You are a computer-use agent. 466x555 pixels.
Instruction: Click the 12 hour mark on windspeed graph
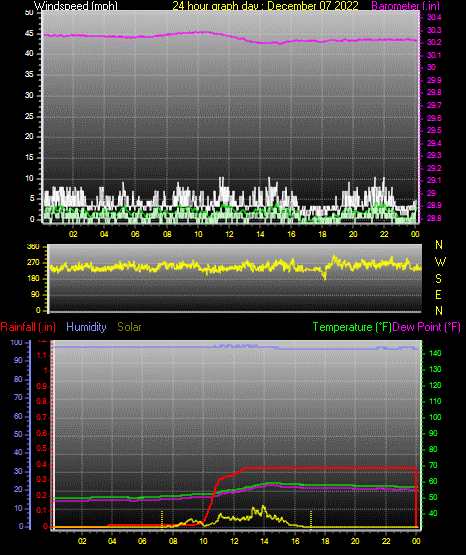(229, 234)
